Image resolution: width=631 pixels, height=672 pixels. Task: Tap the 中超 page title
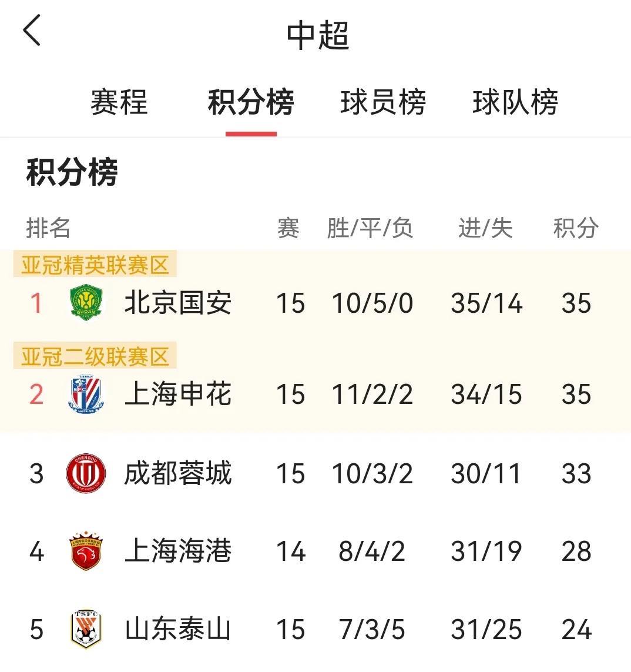pos(318,36)
